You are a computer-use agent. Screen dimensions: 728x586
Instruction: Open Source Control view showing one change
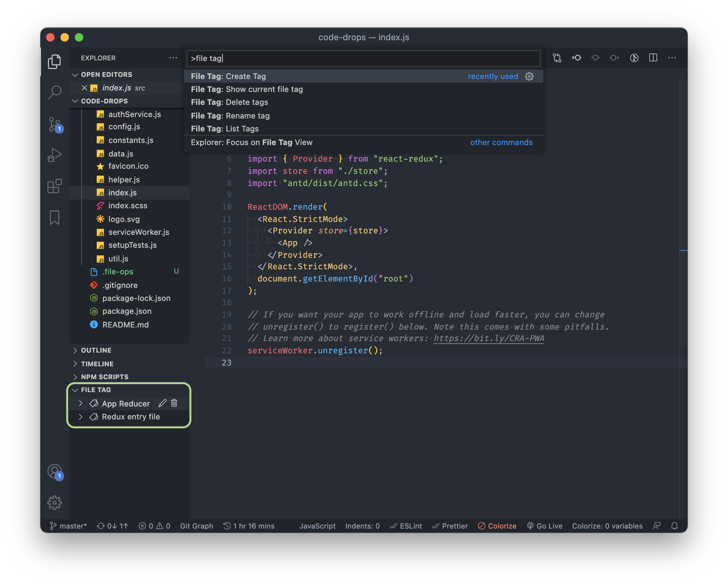coord(55,124)
